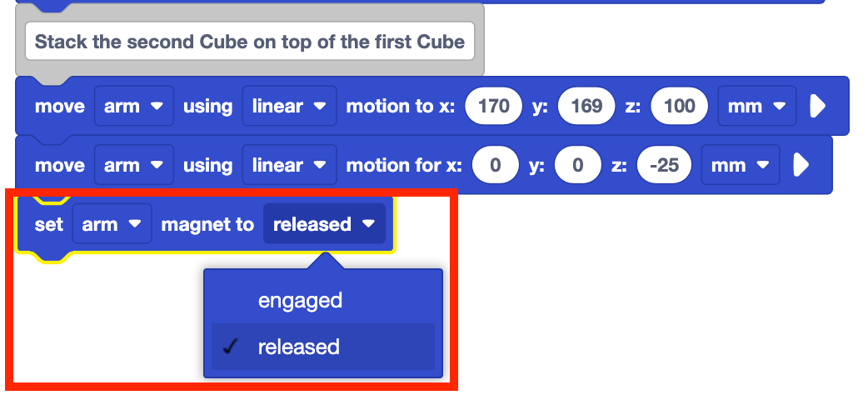
Task: Open linear dropdown in 'motion for' block
Action: pos(289,165)
